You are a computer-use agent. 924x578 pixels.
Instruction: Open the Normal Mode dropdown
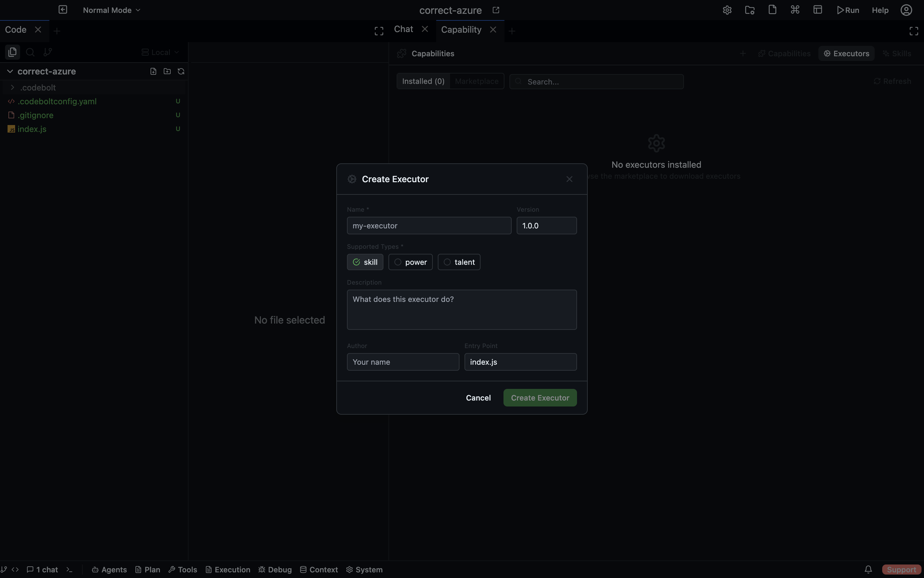click(112, 10)
